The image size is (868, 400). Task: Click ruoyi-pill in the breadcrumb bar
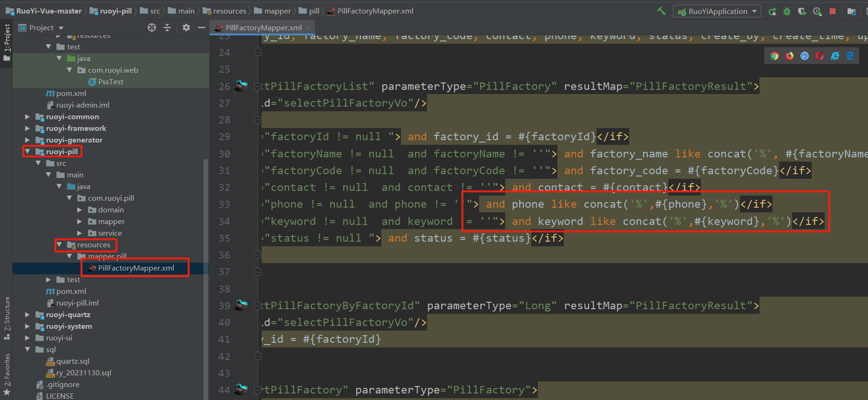click(x=111, y=11)
